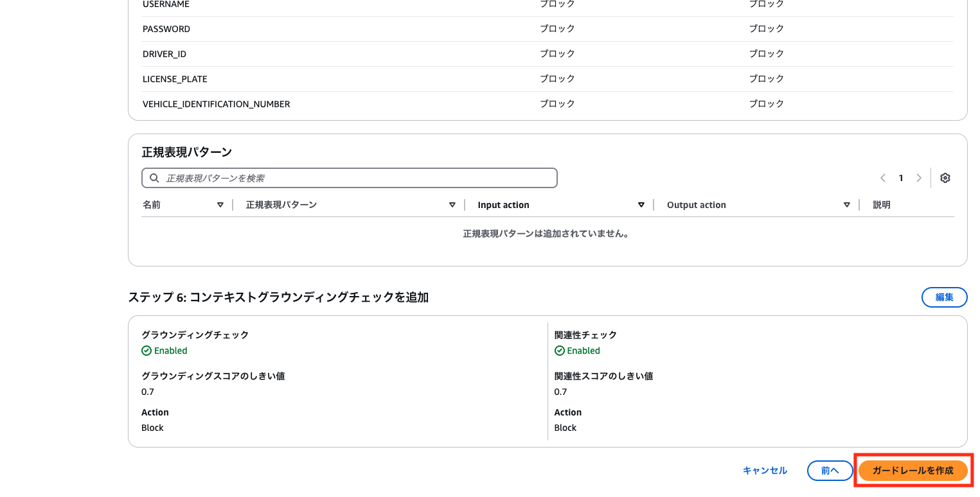This screenshot has width=980, height=497.
Task: Click ブロック next to VEHICLE_IDENTIFICATION_NUMBER
Action: (x=557, y=103)
